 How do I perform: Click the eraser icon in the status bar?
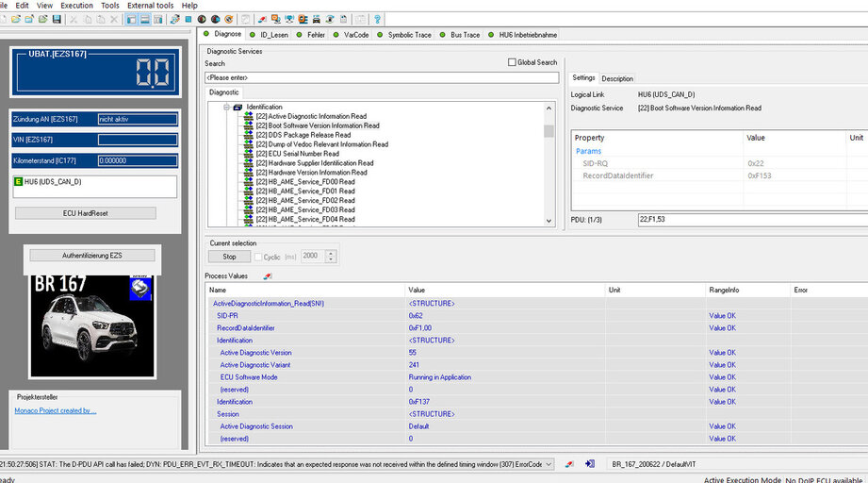pos(568,464)
